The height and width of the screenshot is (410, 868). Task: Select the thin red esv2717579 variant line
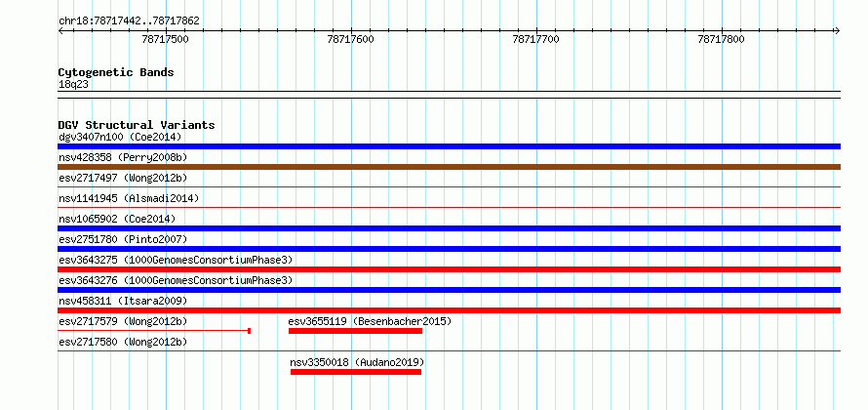click(154, 331)
